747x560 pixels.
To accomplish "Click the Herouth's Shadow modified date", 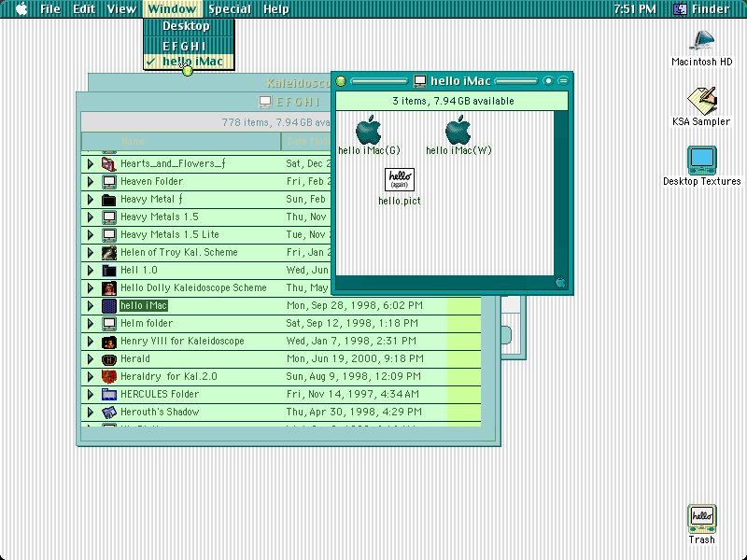I will pos(354,412).
